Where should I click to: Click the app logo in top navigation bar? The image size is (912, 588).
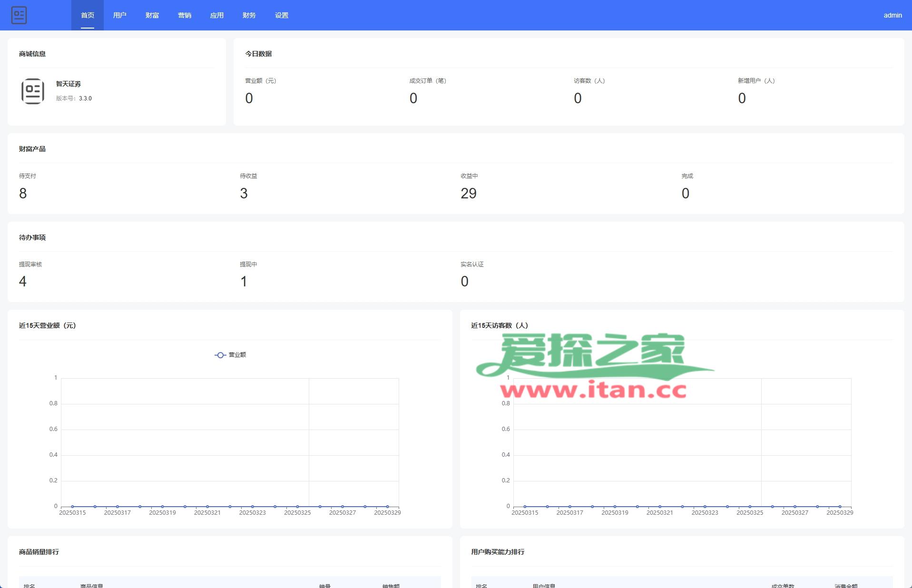[19, 15]
